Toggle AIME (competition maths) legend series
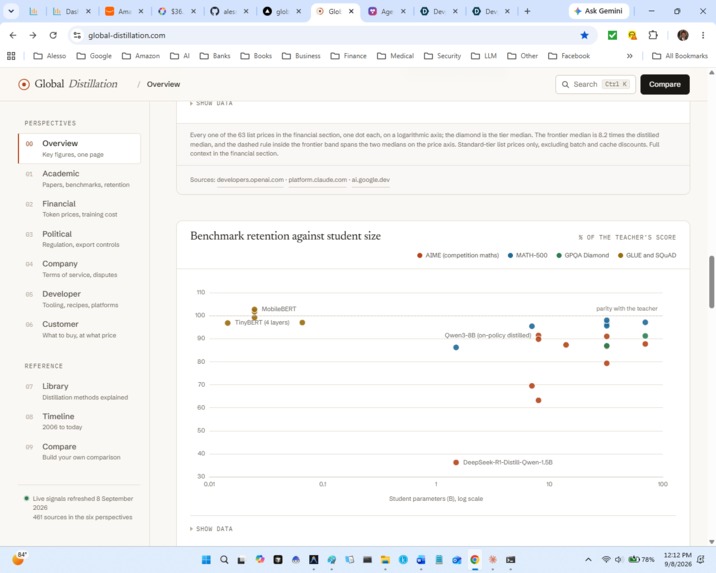 [x=458, y=255]
